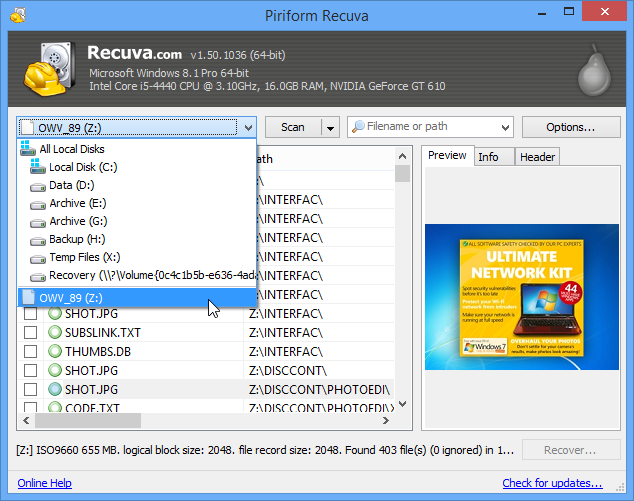
Task: Select Backup (H:) from drive list
Action: pyautogui.click(x=137, y=239)
